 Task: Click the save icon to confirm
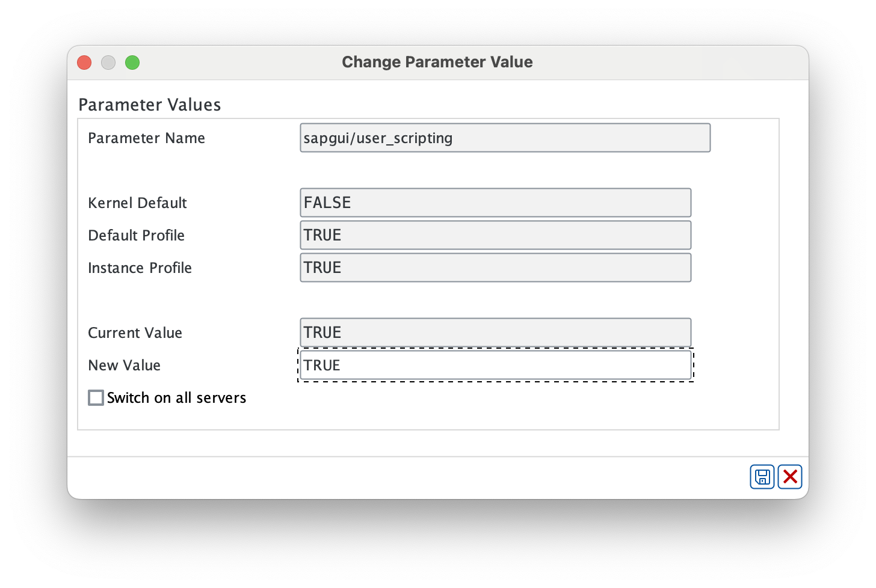pos(762,477)
